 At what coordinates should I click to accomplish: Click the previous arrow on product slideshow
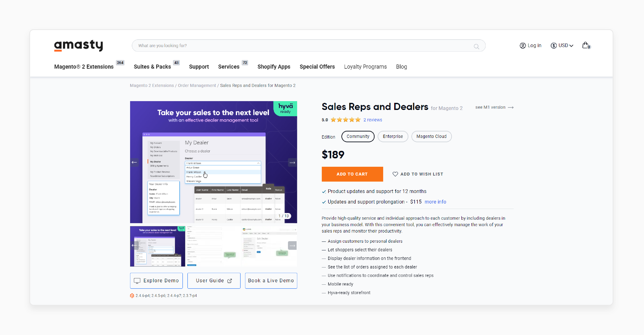click(x=135, y=162)
